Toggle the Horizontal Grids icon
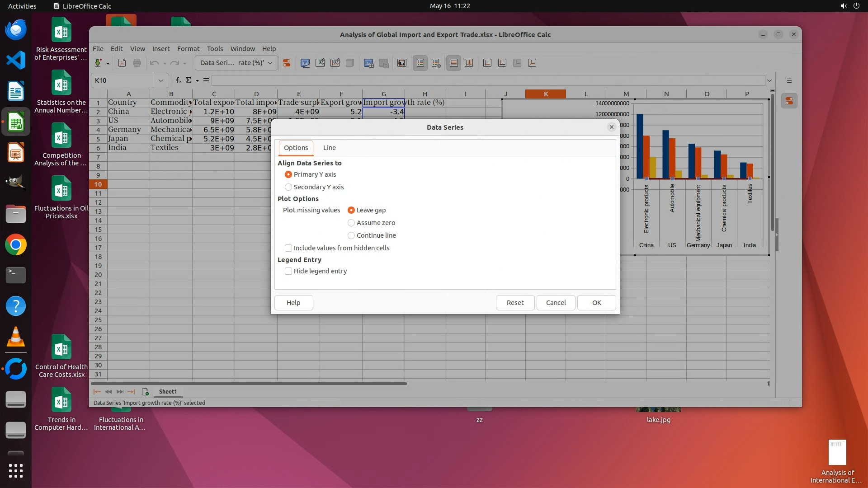The width and height of the screenshot is (868, 488). point(453,63)
